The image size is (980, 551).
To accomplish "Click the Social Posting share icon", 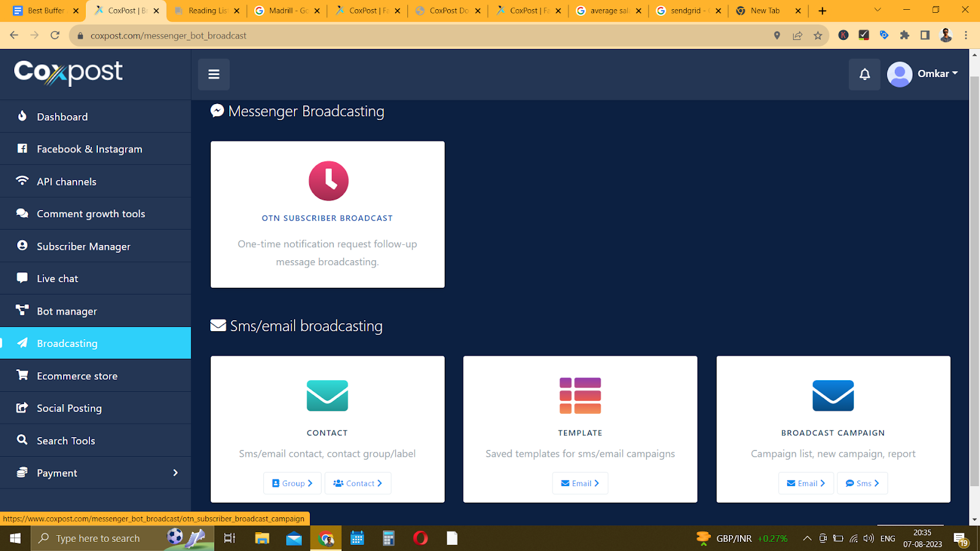I will click(22, 407).
